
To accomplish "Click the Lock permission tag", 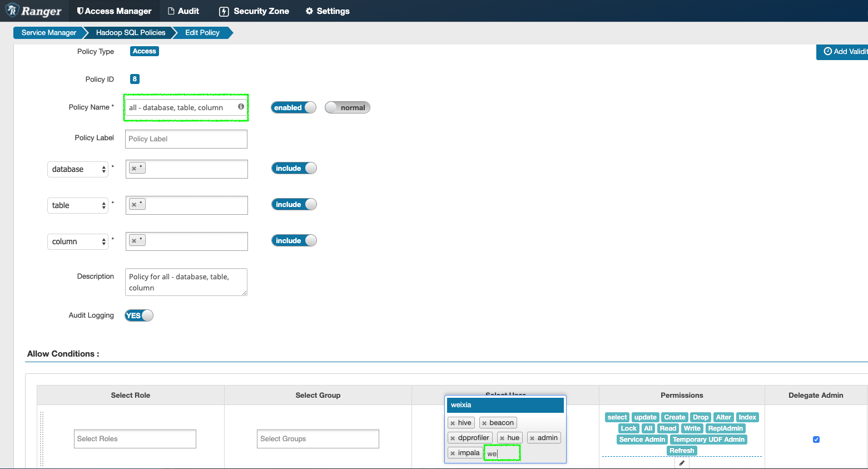I will click(x=628, y=428).
